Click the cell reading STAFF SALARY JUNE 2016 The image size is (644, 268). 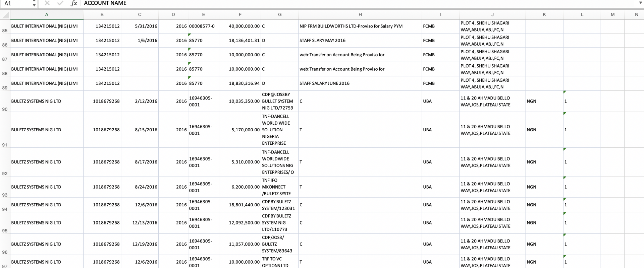(x=360, y=83)
